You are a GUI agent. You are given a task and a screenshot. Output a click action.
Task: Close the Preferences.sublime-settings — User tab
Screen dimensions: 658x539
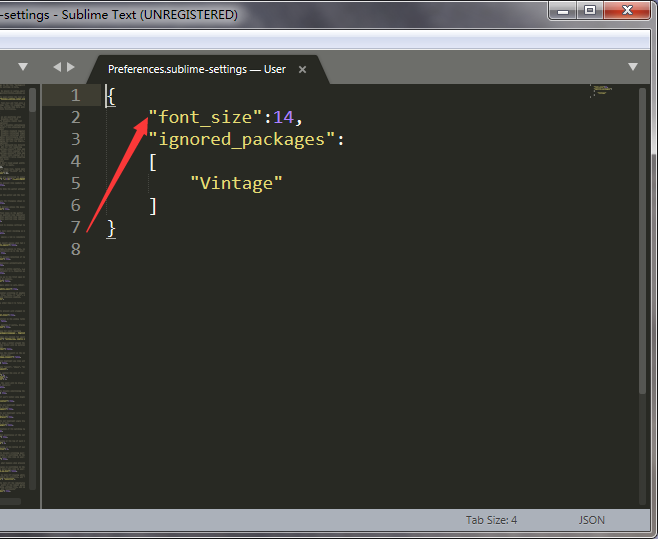coord(302,70)
